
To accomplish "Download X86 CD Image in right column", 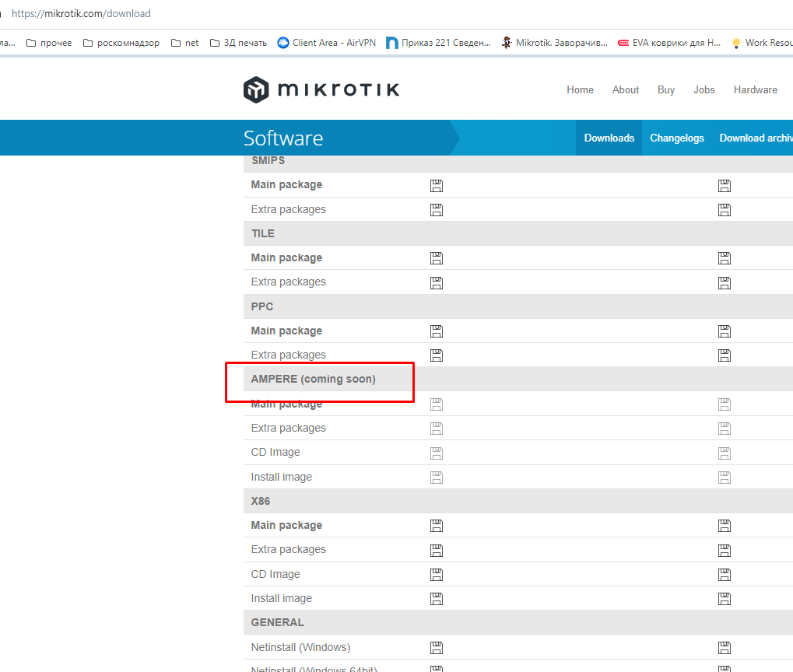I will point(725,575).
